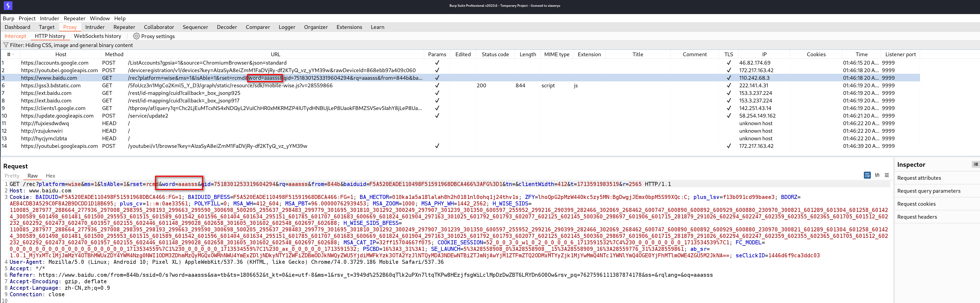The width and height of the screenshot is (980, 303).
Task: Click TLS checkmark for www.baidu.com row
Action: point(729,78)
